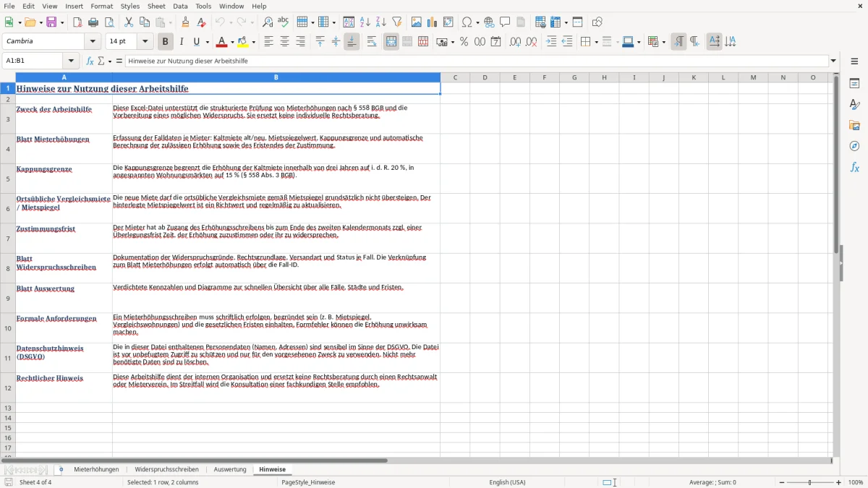Image resolution: width=868 pixels, height=488 pixels.
Task: Toggle Italic formatting
Action: coord(181,42)
